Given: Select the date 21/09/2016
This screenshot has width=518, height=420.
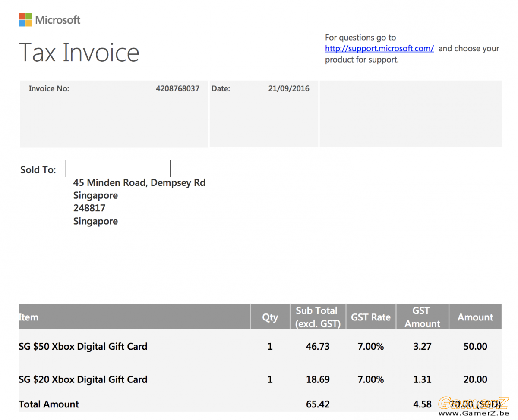Looking at the screenshot, I should click(x=289, y=89).
